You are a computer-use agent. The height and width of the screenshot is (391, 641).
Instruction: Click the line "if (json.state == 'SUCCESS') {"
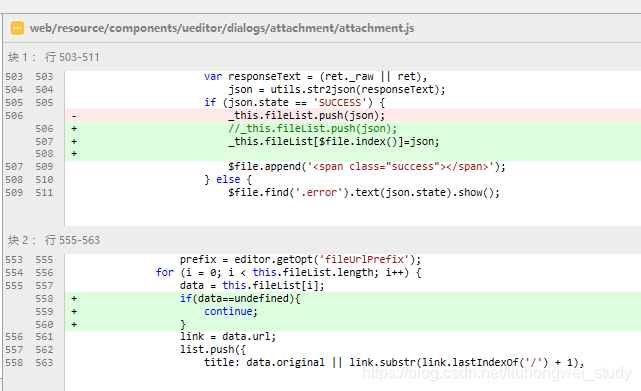point(294,103)
